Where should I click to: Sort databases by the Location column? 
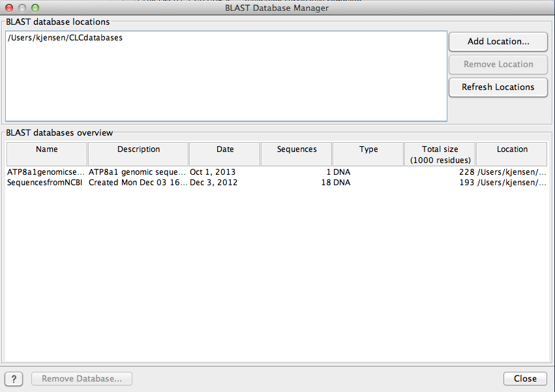click(x=511, y=154)
